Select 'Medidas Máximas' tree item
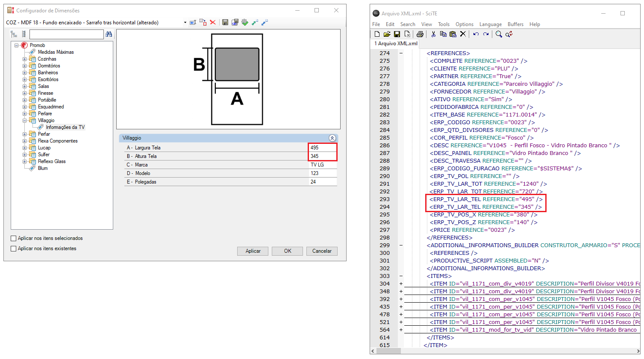644x359 pixels. tap(56, 52)
